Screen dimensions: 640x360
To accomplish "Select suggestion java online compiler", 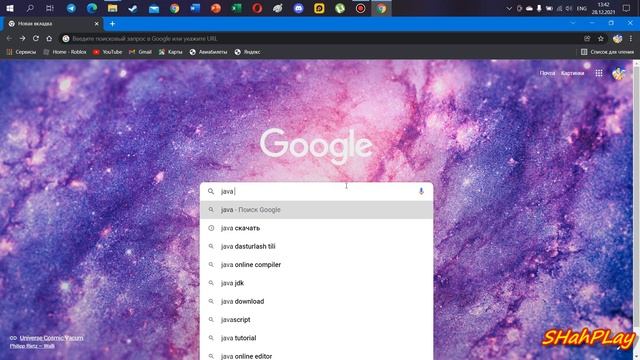I will click(x=316, y=264).
